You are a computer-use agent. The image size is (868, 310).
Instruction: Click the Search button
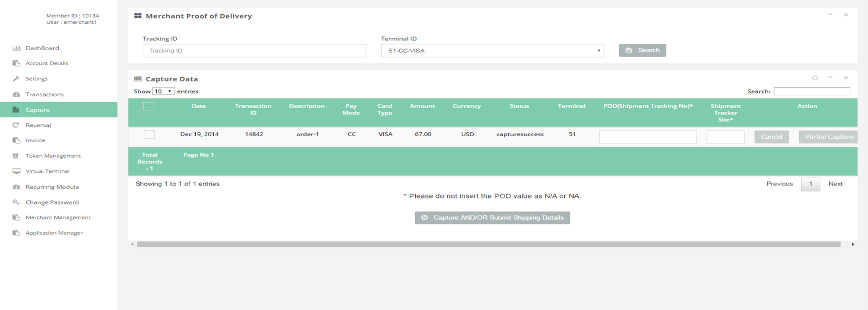click(642, 50)
